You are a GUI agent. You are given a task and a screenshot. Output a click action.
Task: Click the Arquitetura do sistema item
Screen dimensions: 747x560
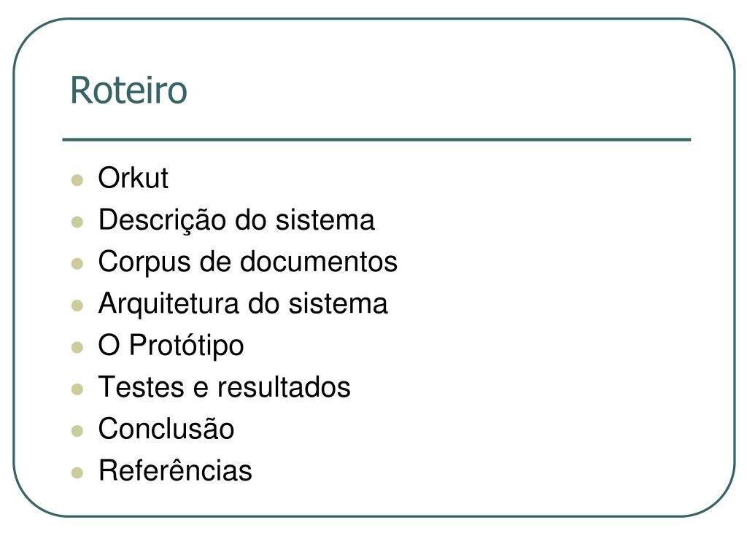pyautogui.click(x=243, y=304)
